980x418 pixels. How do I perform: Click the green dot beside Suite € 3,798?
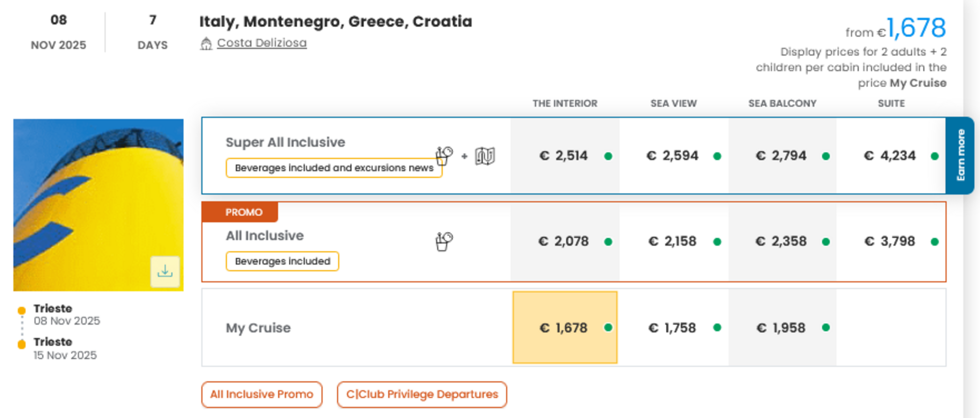[935, 242]
